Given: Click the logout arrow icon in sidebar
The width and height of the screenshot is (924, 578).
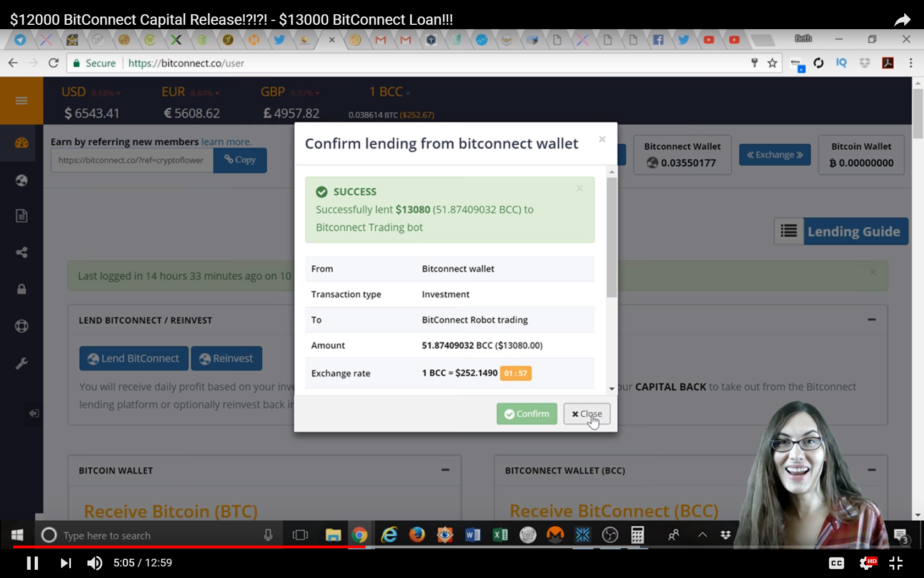Looking at the screenshot, I should (34, 413).
